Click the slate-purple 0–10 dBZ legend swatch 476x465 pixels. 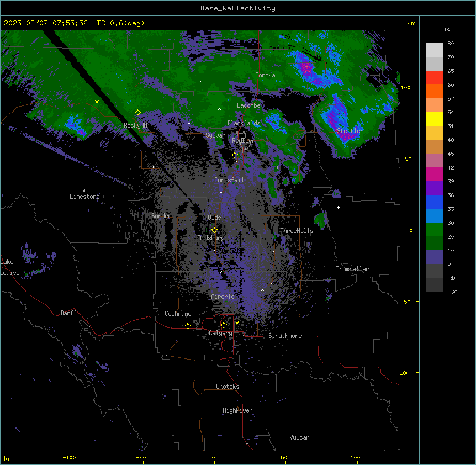coord(434,257)
